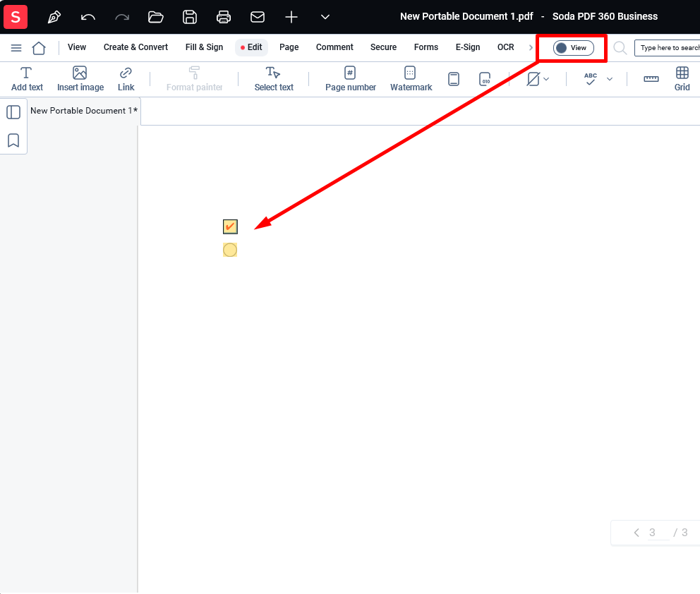Click the current page number field
The height and width of the screenshot is (594, 700).
[658, 533]
